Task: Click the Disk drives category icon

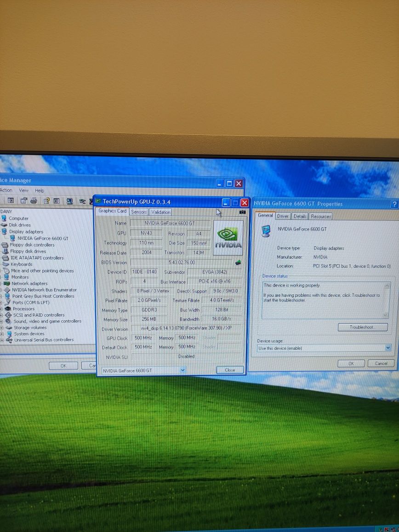Action: [4, 225]
